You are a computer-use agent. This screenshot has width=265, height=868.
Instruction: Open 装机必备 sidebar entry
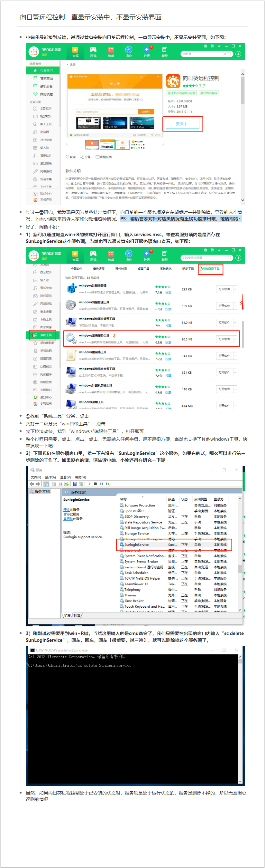43,86
